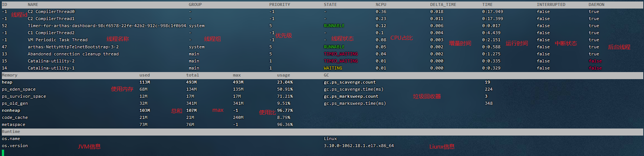Click gc.ps_scavenge.count label
Screen dimensions: 644x156
click(349, 82)
